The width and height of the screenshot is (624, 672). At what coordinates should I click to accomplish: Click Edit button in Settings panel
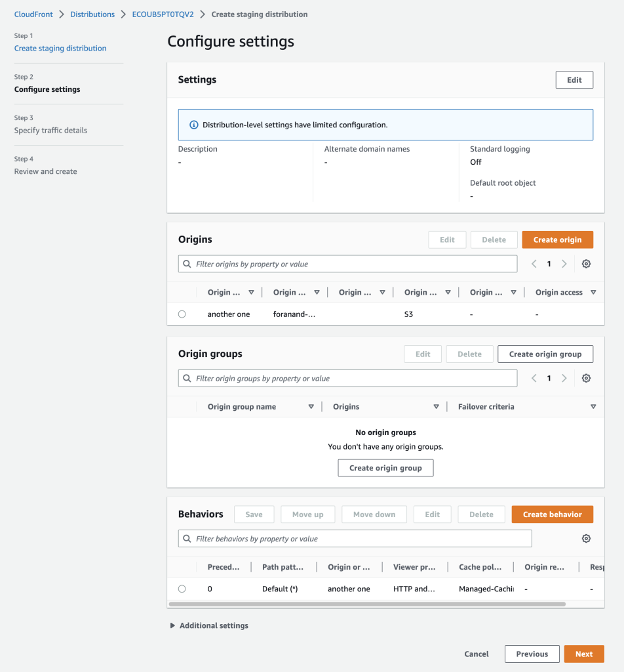coord(574,80)
